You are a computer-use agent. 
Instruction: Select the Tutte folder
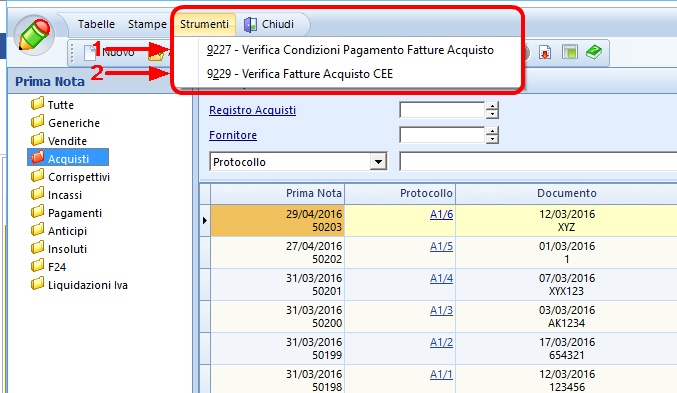tap(52, 105)
